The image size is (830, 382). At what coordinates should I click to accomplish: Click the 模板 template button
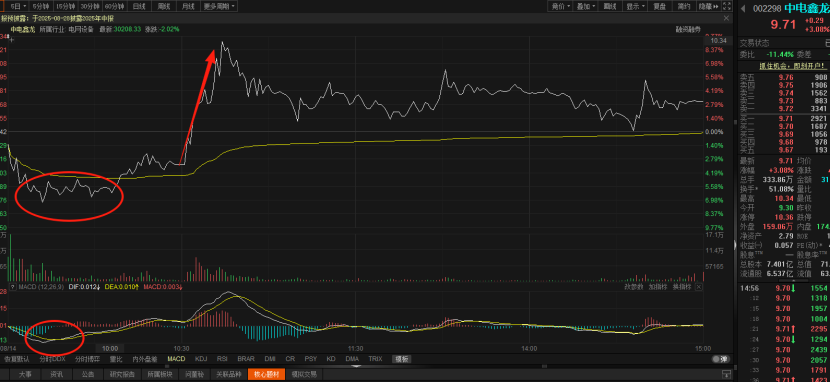tap(401, 359)
